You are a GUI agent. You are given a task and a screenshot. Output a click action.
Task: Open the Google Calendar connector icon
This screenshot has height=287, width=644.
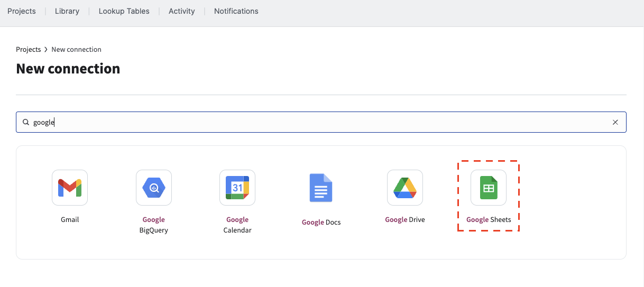(237, 188)
